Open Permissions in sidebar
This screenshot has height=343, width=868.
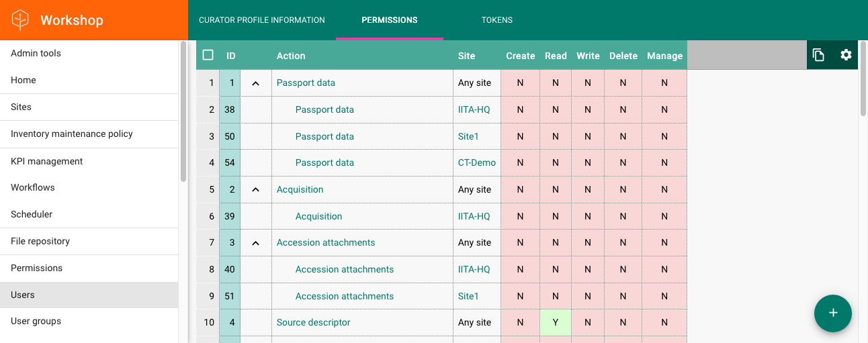(x=89, y=268)
